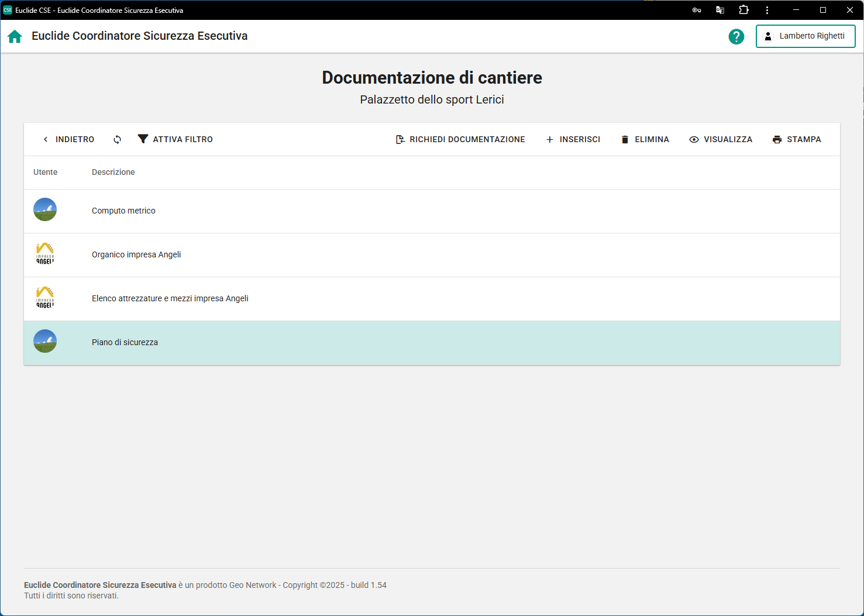Click the password key icon in title bar
The width and height of the screenshot is (864, 616).
pos(696,10)
